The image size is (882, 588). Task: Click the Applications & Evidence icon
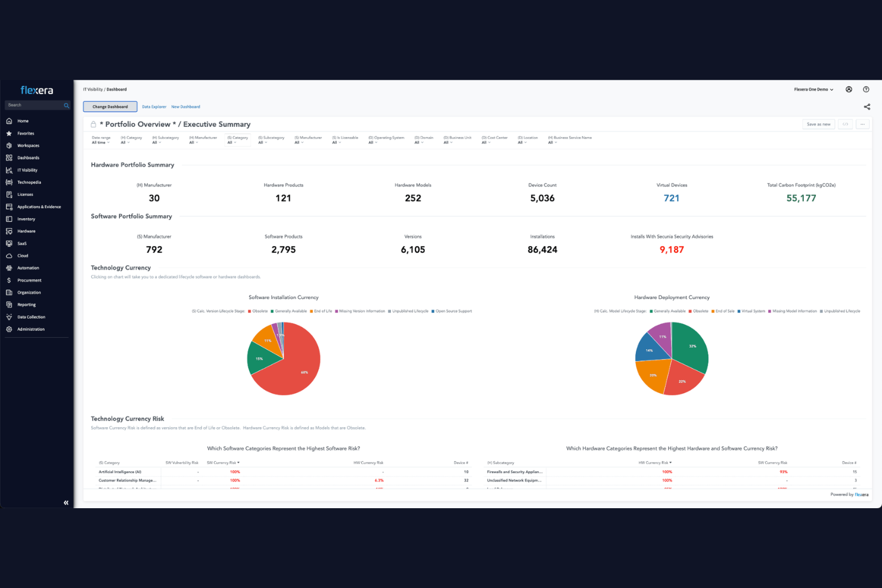click(x=9, y=207)
